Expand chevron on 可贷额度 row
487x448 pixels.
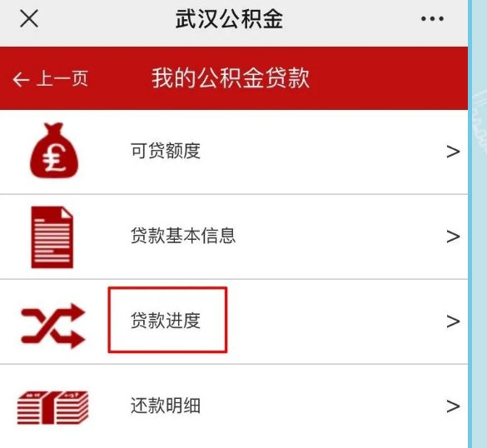point(453,152)
